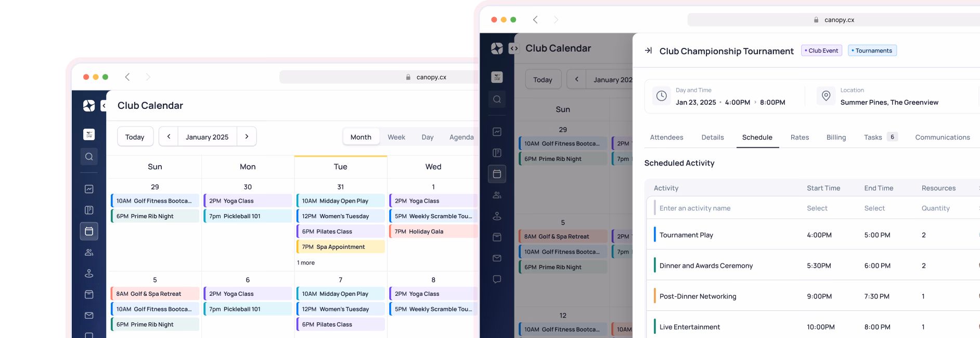The width and height of the screenshot is (980, 338).
Task: Click the lock icon in left window address bar
Action: (408, 77)
